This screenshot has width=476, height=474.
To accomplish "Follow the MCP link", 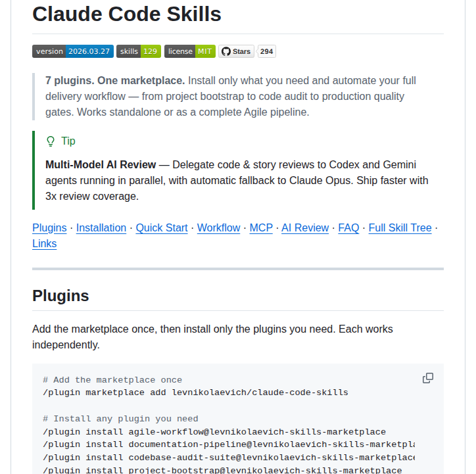I will click(x=261, y=228).
